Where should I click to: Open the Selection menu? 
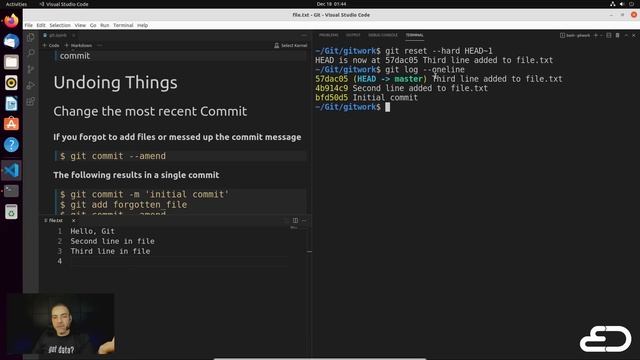pyautogui.click(x=60, y=25)
